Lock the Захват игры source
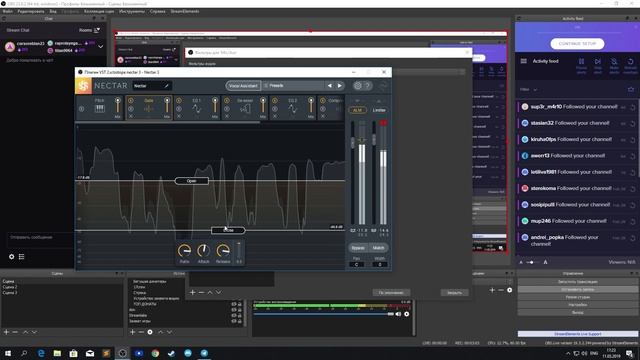640x360 pixels. click(240, 321)
